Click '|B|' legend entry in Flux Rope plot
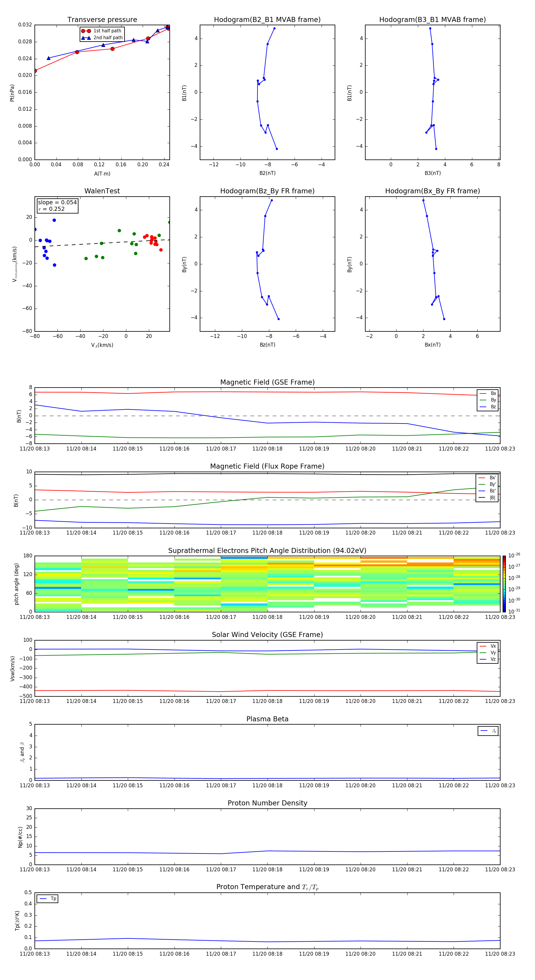Image resolution: width=535 pixels, height=980 pixels. tap(487, 498)
